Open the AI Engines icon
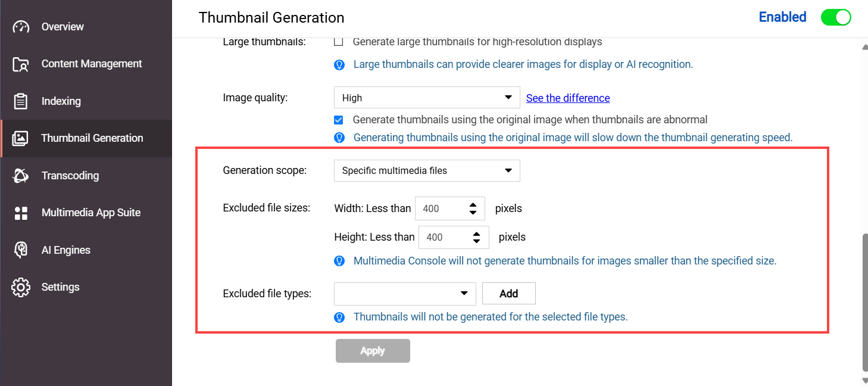Image resolution: width=868 pixels, height=386 pixels. 20,250
